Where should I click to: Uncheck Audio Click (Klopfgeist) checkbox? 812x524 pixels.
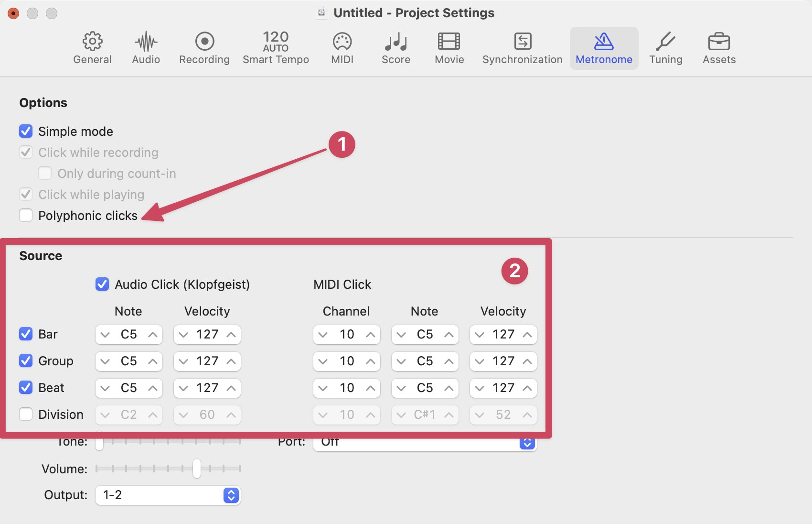102,284
